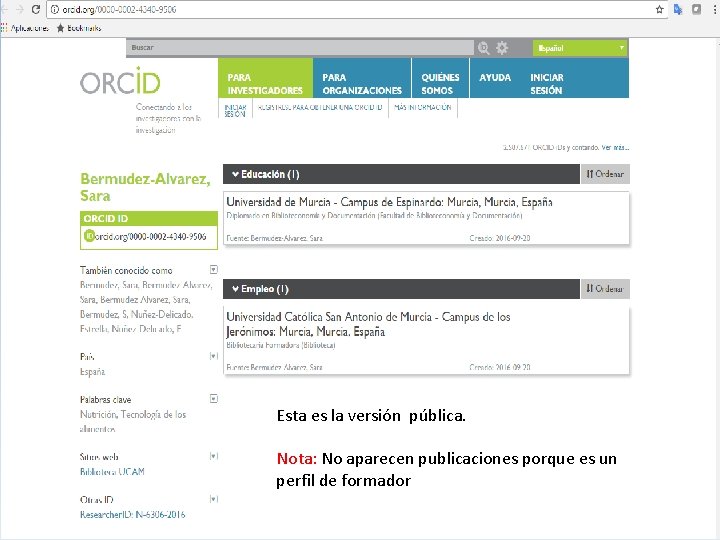This screenshot has width=720, height=540.
Task: Click Regístrese para obtener una ORCID iD
Action: tap(320, 107)
